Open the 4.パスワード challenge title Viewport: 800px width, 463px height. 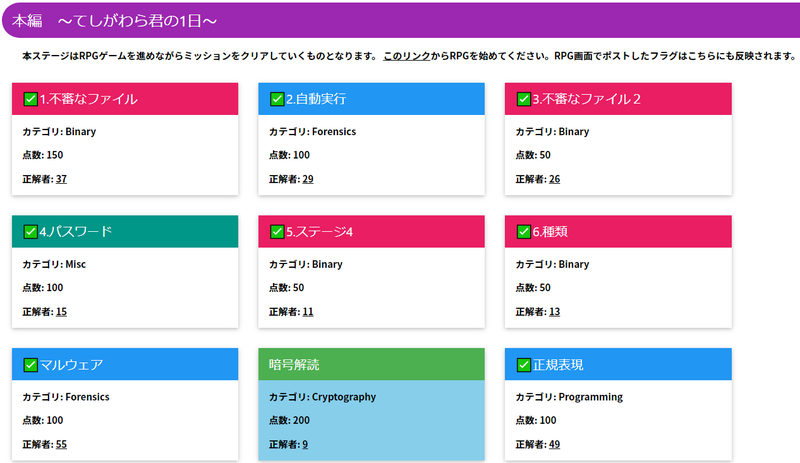(x=76, y=232)
